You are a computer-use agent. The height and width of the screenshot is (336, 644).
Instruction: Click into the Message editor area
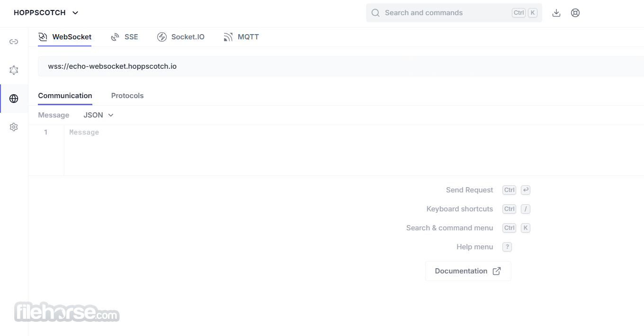click(x=354, y=150)
